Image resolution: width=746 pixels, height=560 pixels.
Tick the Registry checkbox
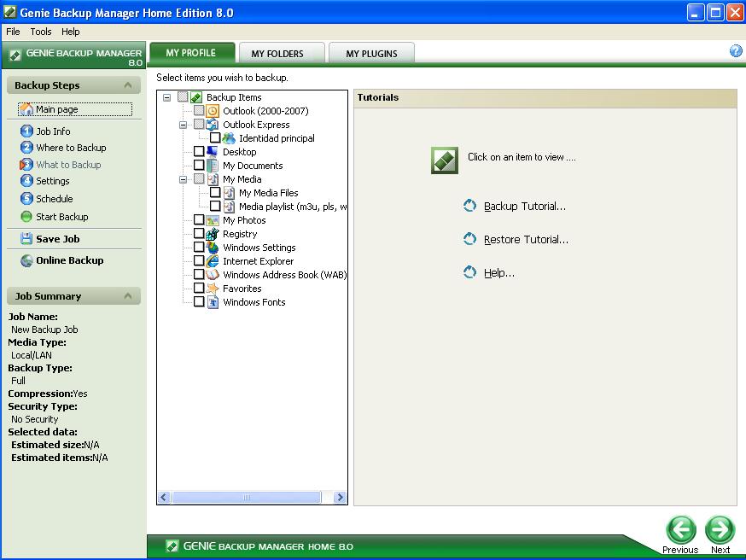tap(199, 234)
